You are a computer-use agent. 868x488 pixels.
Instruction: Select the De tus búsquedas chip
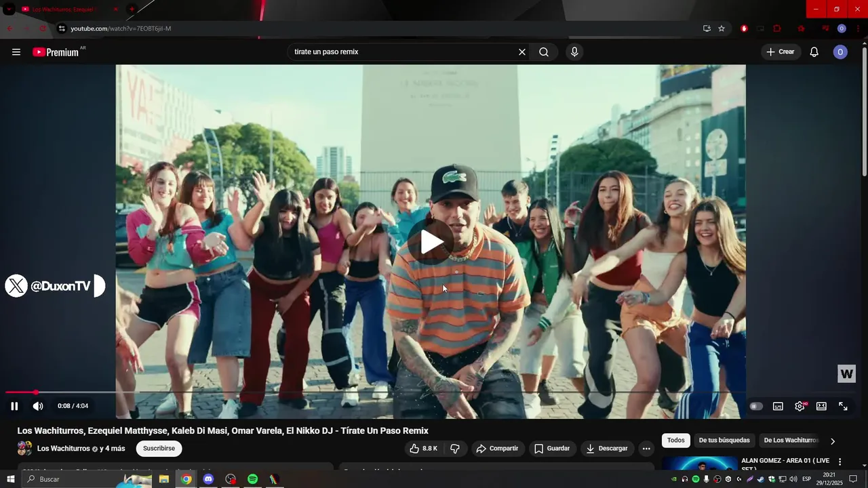tap(724, 441)
